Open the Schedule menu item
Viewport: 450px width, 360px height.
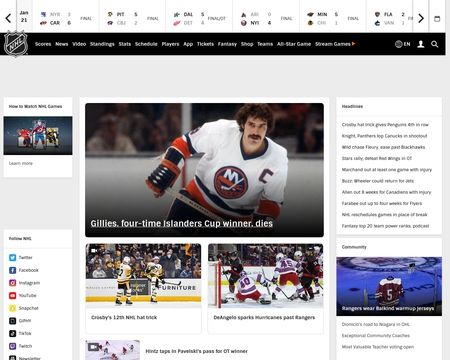[x=146, y=44]
